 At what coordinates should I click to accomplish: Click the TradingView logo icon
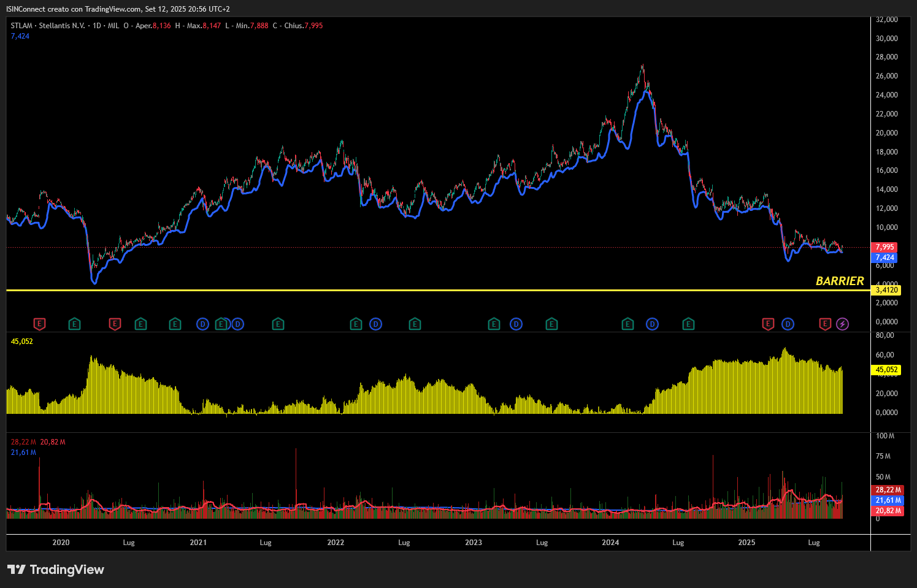coord(17,570)
